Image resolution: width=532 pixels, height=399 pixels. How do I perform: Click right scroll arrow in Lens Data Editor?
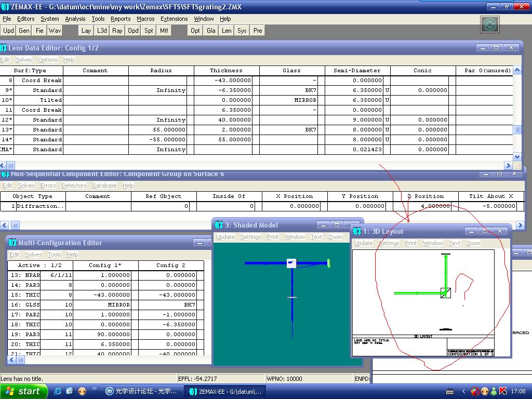[x=508, y=166]
